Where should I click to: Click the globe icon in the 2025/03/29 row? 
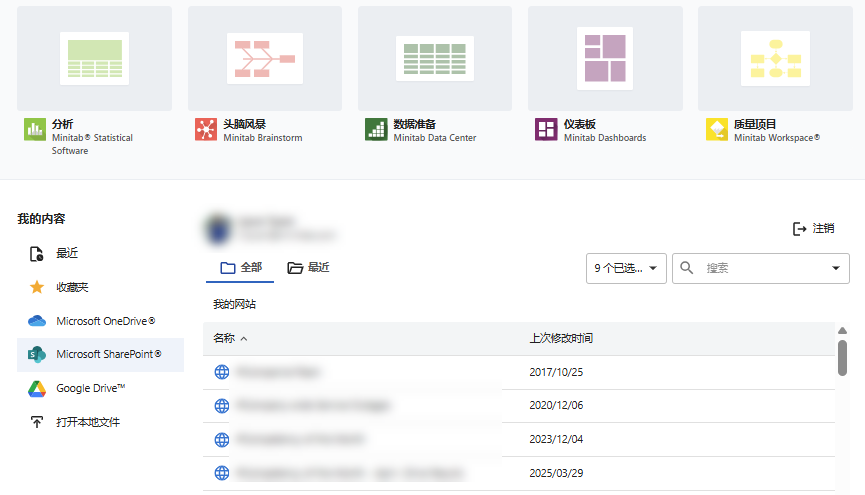point(222,473)
